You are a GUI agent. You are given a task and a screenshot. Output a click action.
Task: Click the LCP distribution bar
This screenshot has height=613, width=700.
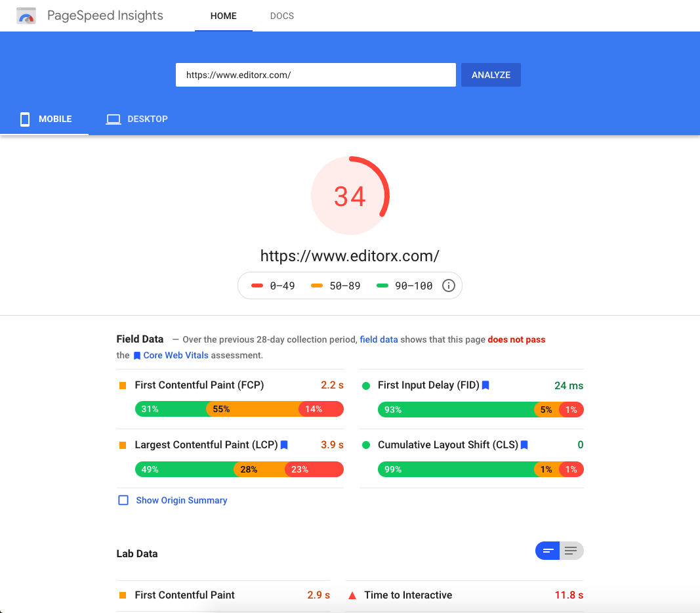(239, 469)
